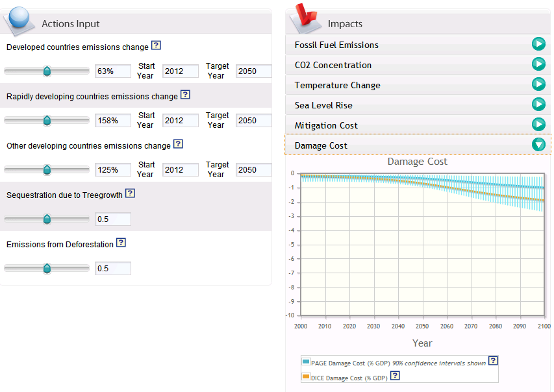The image size is (554, 392).
Task: Click help icon next to DICE Damage Cost legend
Action: pos(395,376)
